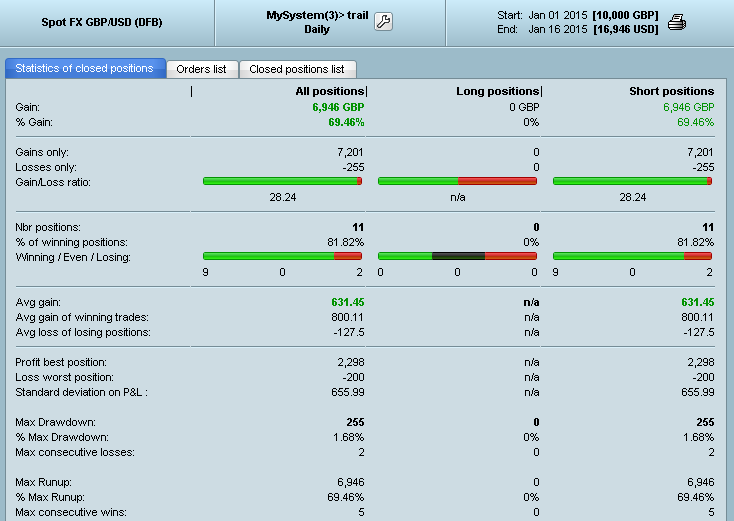This screenshot has width=734, height=521.
Task: Click the 1.68% drawdown under All positions
Action: pos(349,437)
